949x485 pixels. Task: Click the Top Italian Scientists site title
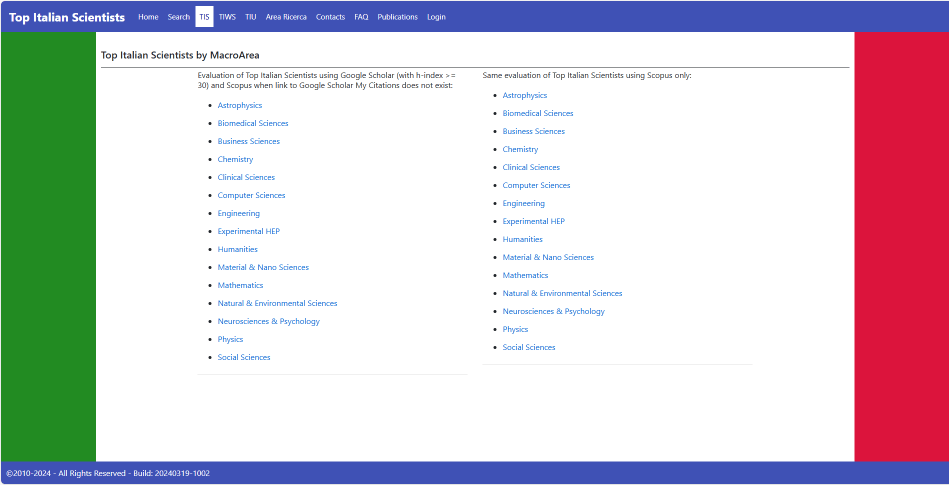(67, 17)
